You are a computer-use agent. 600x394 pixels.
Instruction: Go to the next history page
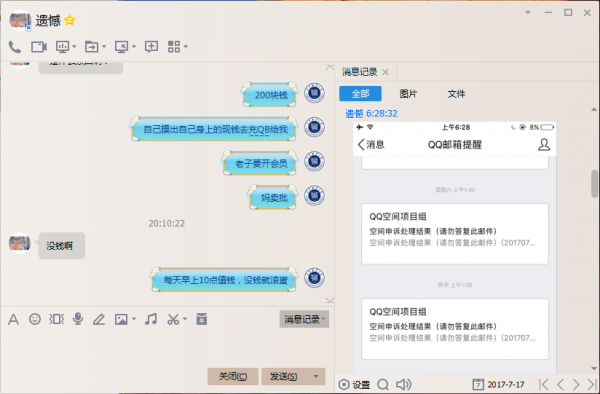[576, 384]
